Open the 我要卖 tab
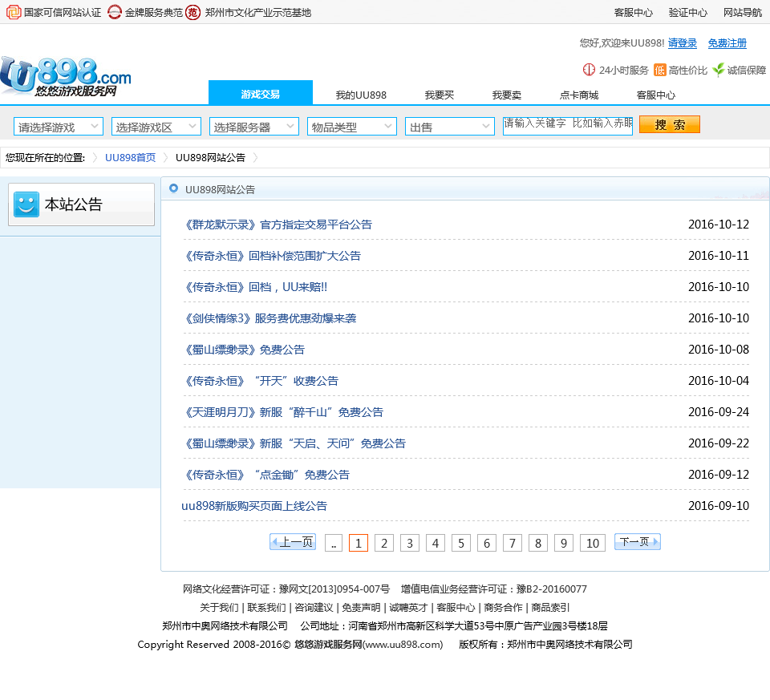 click(x=507, y=95)
